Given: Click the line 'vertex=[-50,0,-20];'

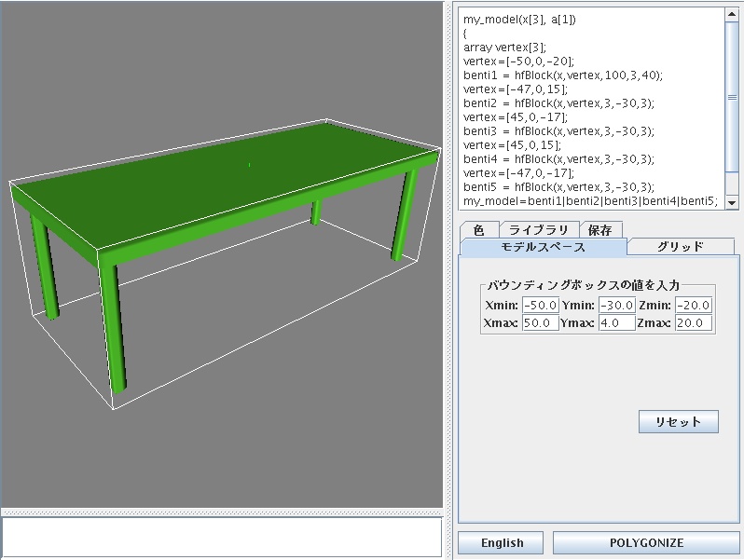Looking at the screenshot, I should pos(518,61).
